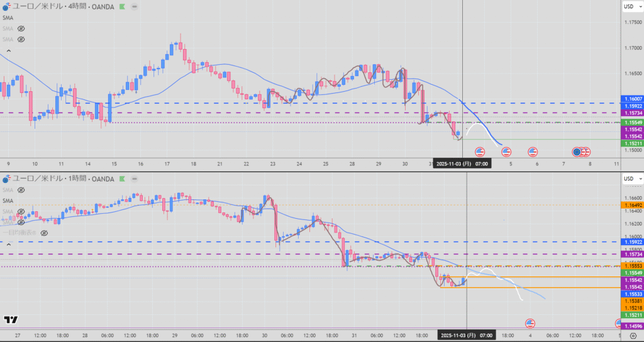
Task: Click the 1-hour EUR/USD chart title
Action: pyautogui.click(x=63, y=179)
